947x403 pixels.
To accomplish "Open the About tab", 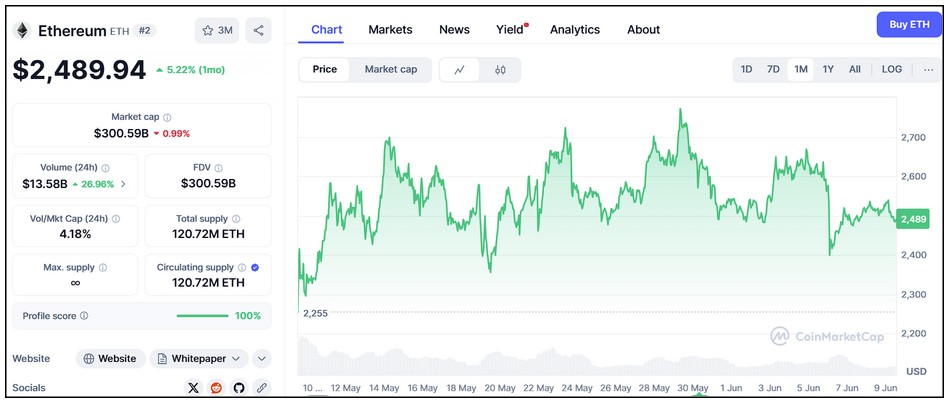I will [643, 30].
